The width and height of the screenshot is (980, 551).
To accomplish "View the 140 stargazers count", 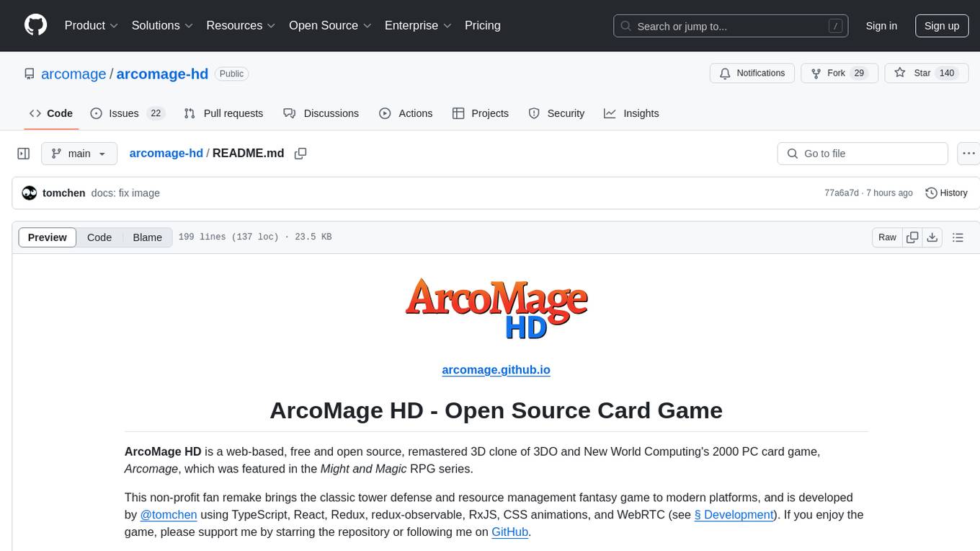I will pos(947,74).
